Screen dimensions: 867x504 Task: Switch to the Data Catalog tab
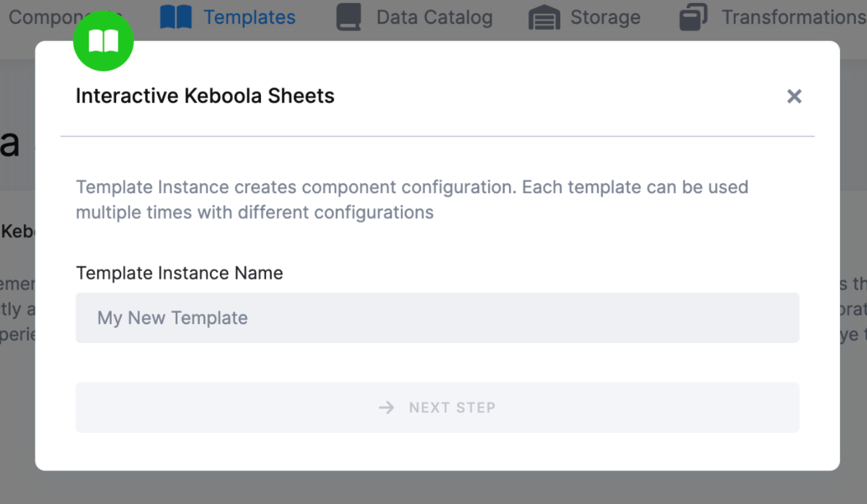[434, 17]
